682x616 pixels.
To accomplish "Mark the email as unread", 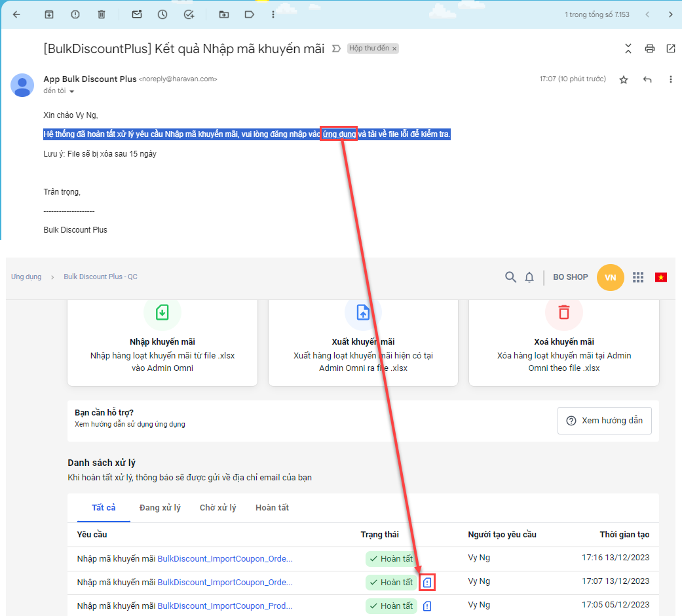I will [136, 14].
